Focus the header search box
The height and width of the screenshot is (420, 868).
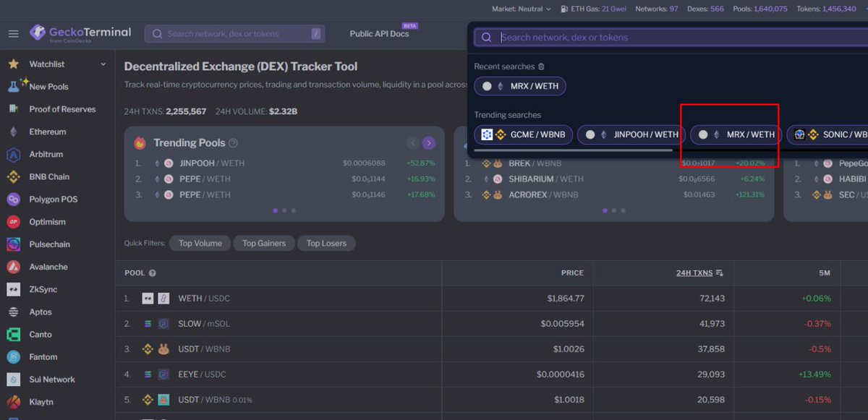235,34
